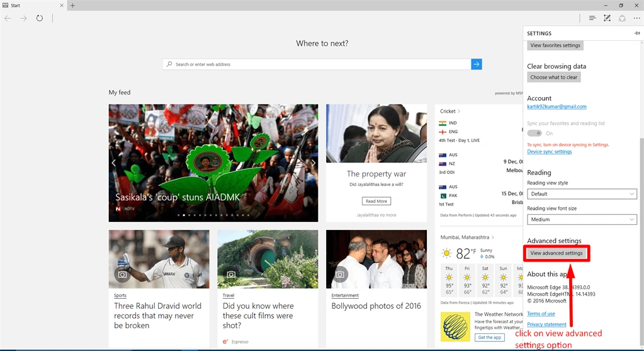
Task: Expand Mumbai, Maharashtra weather chevron
Action: (x=492, y=238)
